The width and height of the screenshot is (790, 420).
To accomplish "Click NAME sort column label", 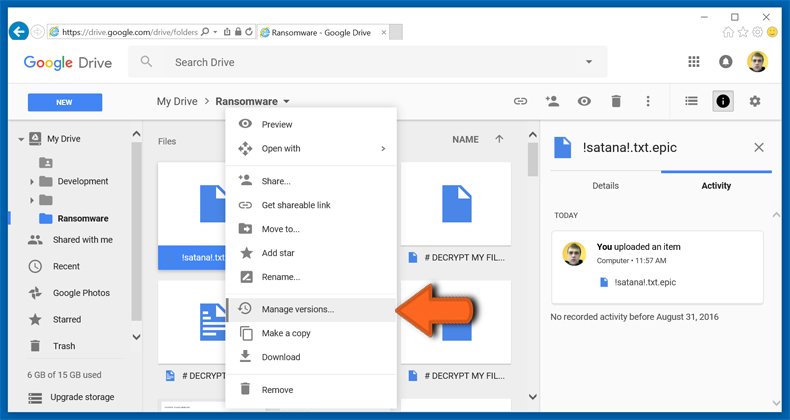I will pyautogui.click(x=465, y=139).
